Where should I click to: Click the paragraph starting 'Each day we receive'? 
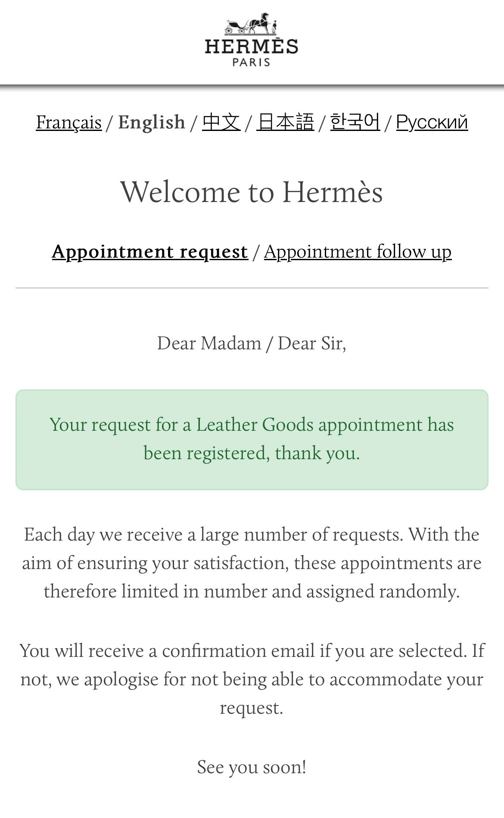252,563
